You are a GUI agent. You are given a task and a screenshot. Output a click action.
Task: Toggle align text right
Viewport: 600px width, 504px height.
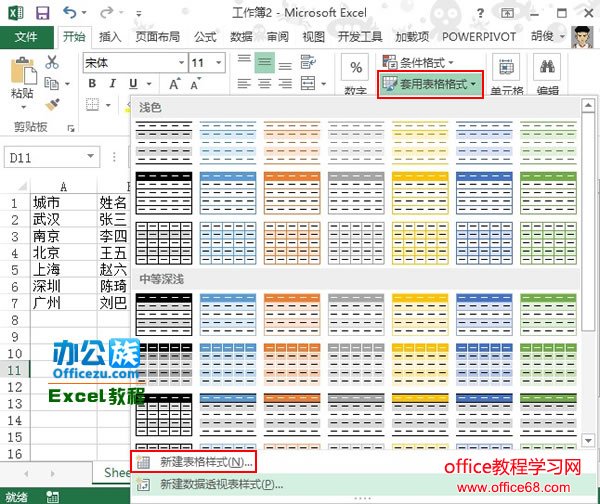point(285,83)
